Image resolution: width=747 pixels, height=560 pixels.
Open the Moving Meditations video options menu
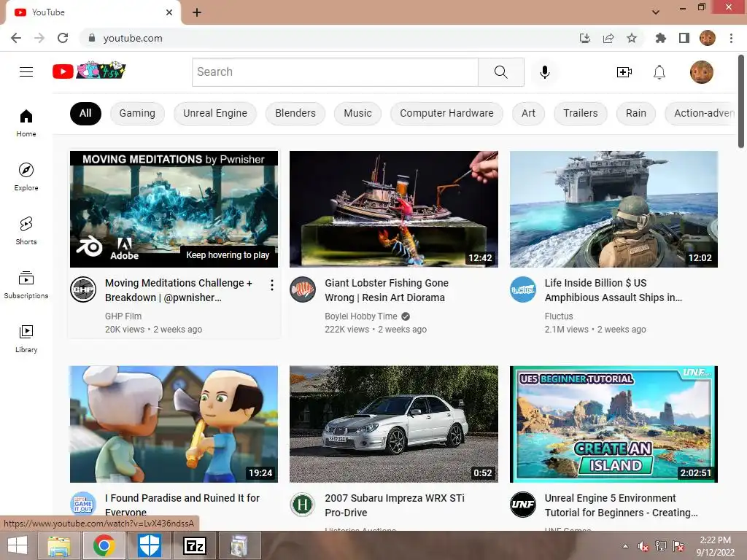(x=271, y=285)
